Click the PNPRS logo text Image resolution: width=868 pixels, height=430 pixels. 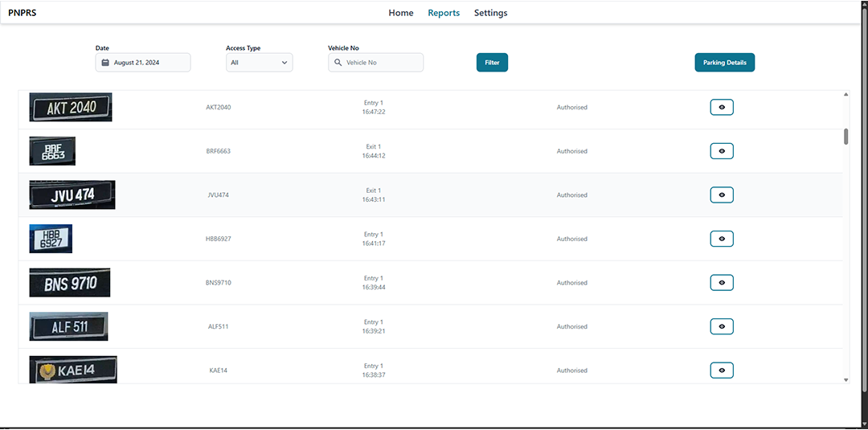(22, 13)
